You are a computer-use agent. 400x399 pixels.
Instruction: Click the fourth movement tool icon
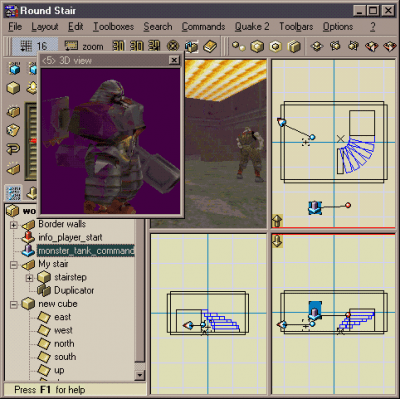pos(372,46)
